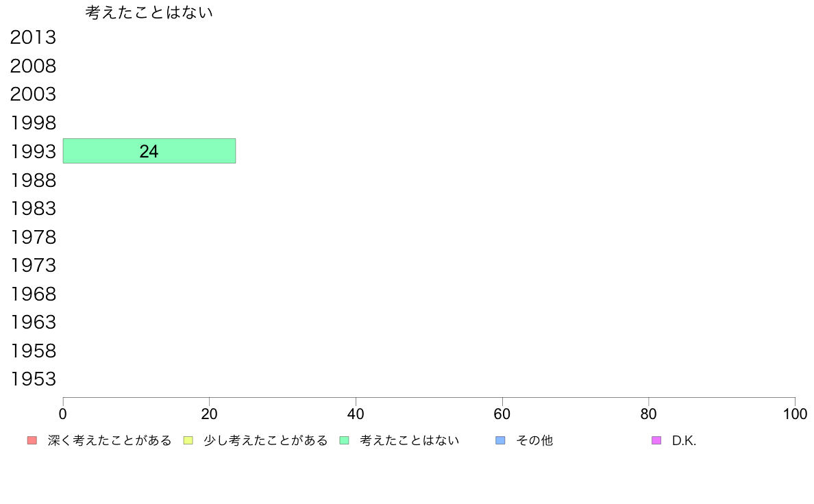Click the 40 tick on the x-axis

point(356,414)
